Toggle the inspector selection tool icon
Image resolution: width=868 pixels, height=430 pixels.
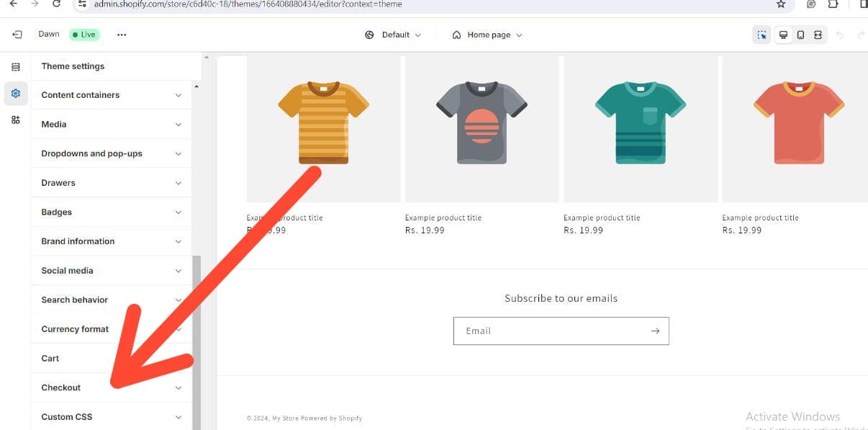(x=762, y=35)
